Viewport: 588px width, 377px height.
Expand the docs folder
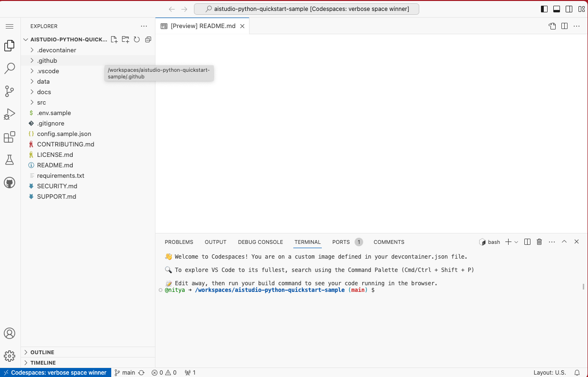(x=88, y=92)
